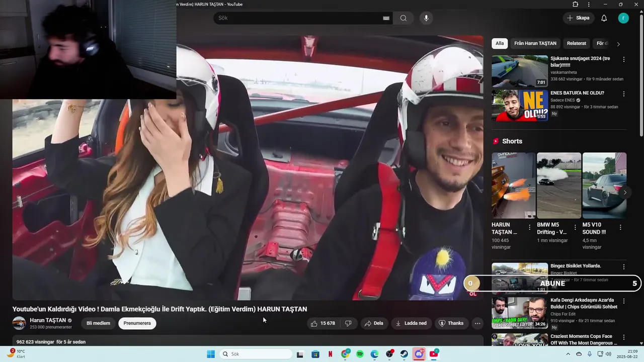Screen dimensions: 644x362
Task: Open volume control in system tray
Action: 608,354
